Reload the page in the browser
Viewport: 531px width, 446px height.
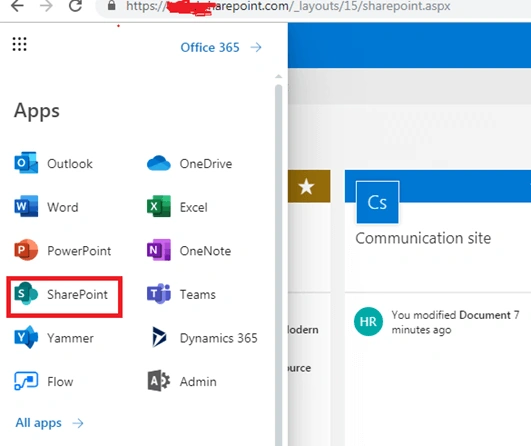click(x=75, y=6)
